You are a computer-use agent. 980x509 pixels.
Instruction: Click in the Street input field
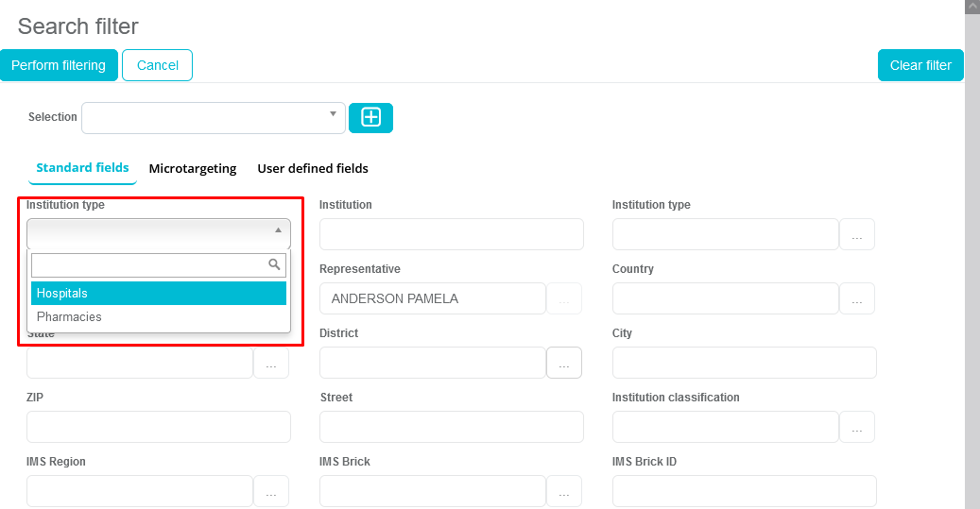coord(451,427)
